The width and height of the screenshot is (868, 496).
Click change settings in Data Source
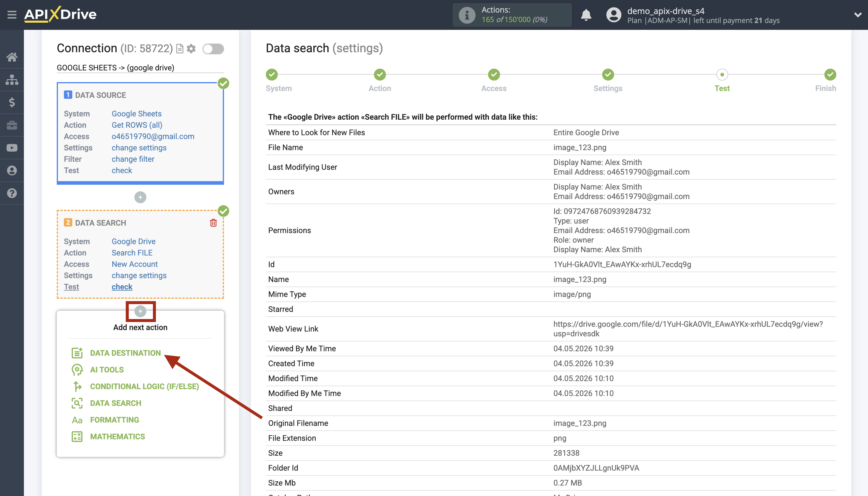139,148
